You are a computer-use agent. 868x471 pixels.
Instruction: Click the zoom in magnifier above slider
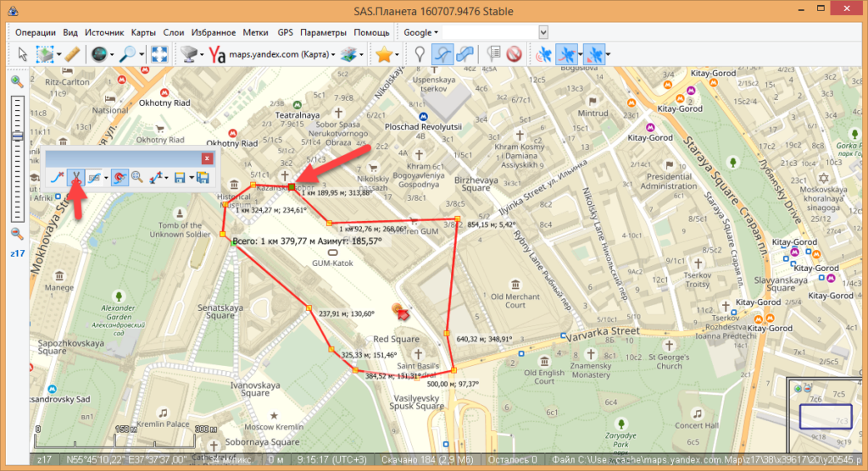tap(16, 81)
